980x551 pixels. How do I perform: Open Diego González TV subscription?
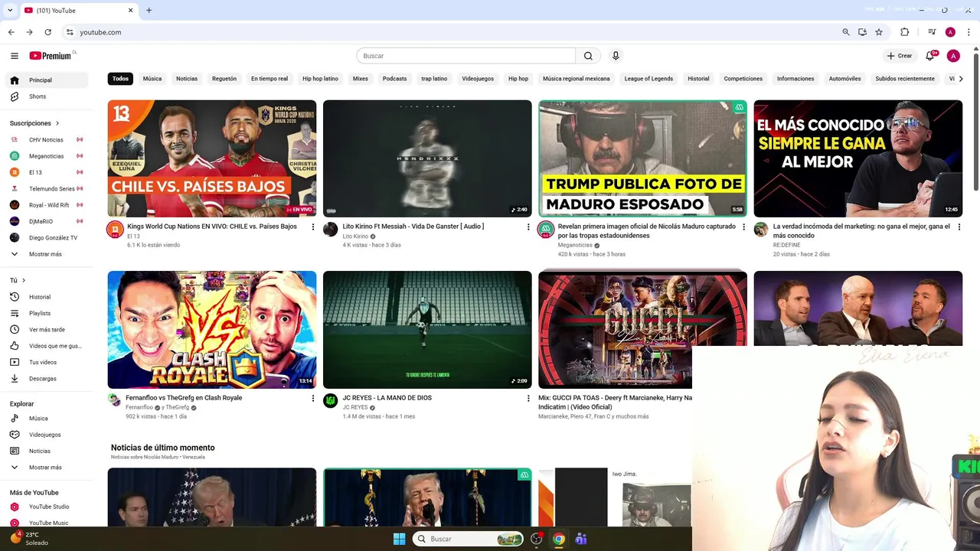click(46, 238)
